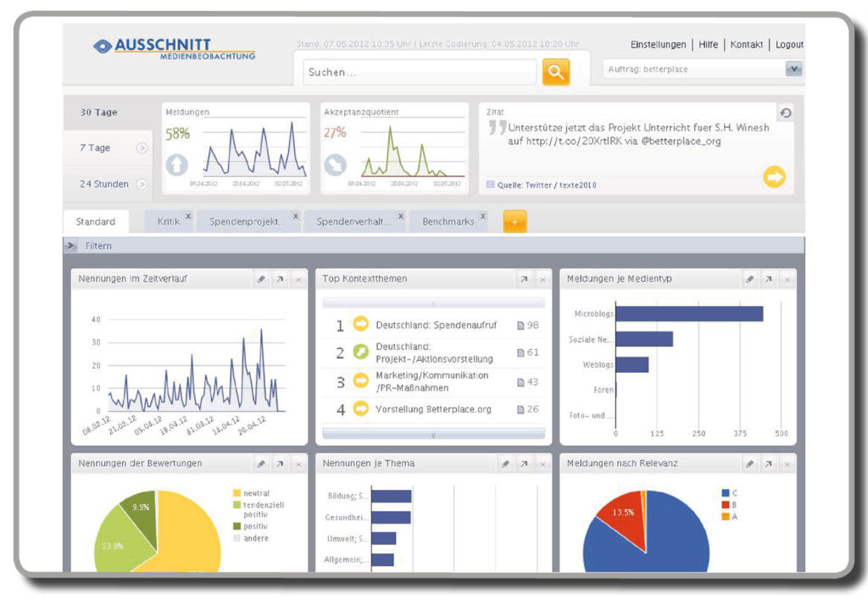Edit the Nennungen im Zeitverlauf widget
The height and width of the screenshot is (599, 868).
(x=261, y=279)
